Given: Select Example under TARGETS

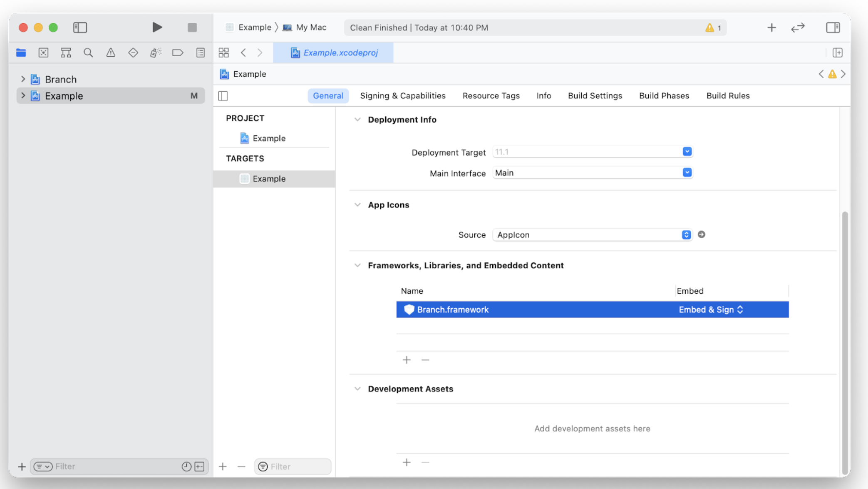Looking at the screenshot, I should click(x=274, y=179).
